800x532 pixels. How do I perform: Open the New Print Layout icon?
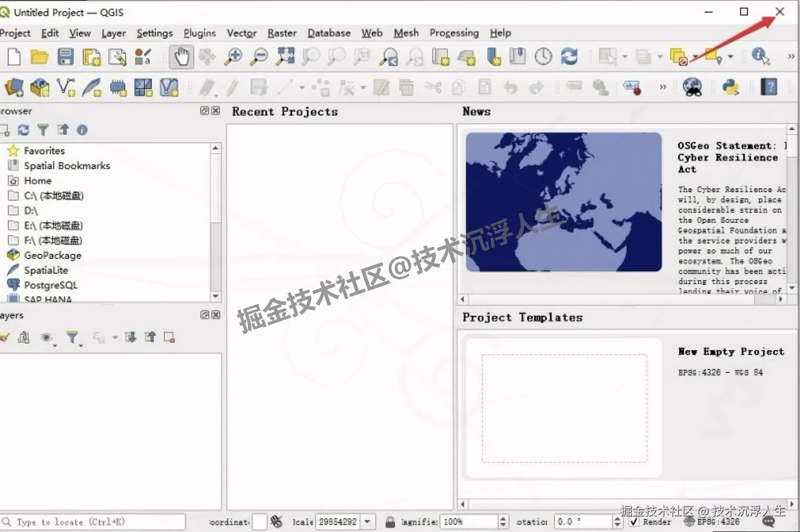(91, 57)
